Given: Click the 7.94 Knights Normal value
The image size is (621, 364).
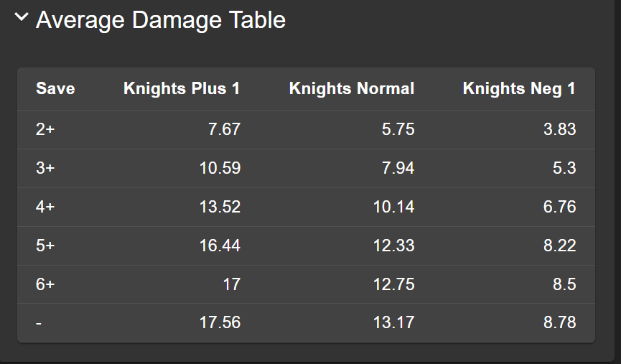Looking at the screenshot, I should pyautogui.click(x=398, y=169).
